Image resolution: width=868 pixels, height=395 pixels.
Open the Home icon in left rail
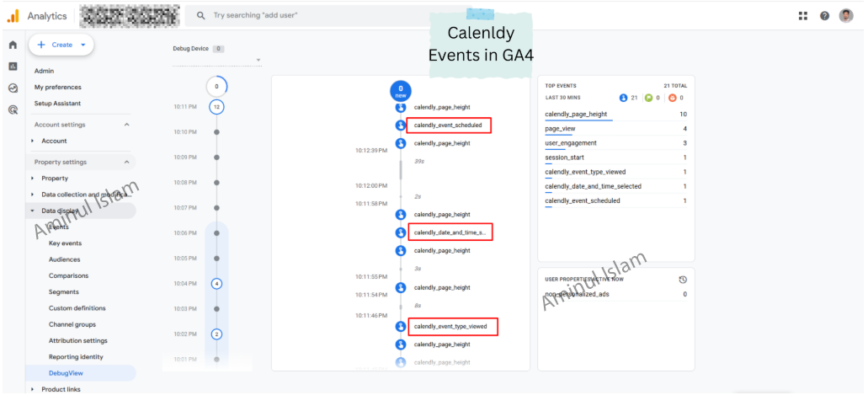[x=13, y=45]
